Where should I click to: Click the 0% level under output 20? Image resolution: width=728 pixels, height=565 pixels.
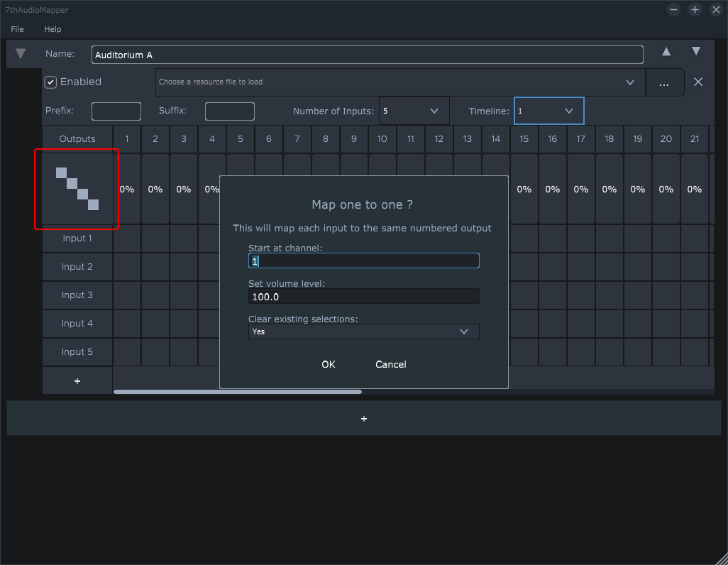click(666, 189)
